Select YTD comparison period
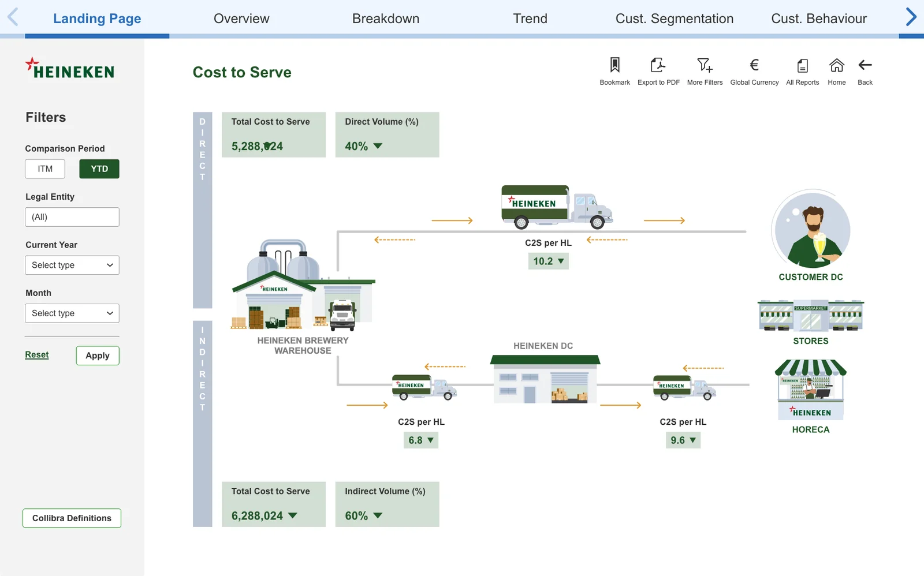The image size is (924, 576). coord(99,169)
